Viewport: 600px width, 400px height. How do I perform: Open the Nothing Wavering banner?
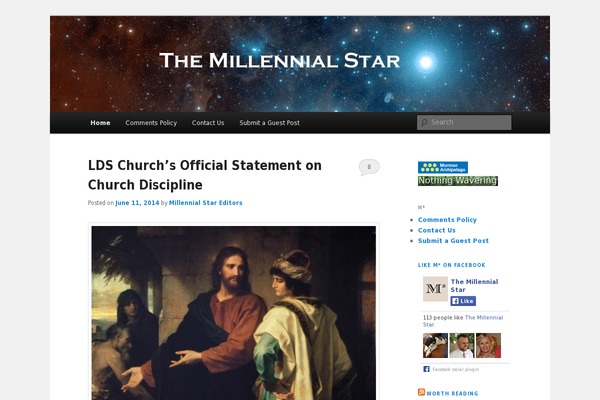(458, 181)
